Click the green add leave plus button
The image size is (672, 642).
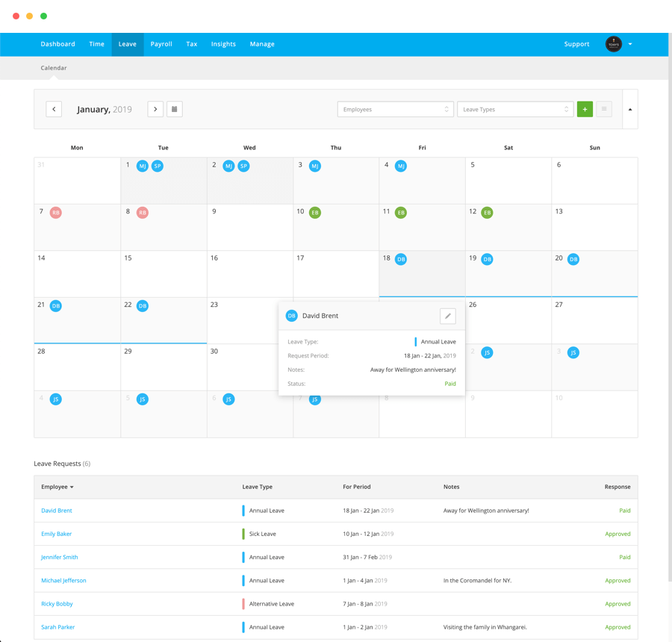(x=585, y=109)
